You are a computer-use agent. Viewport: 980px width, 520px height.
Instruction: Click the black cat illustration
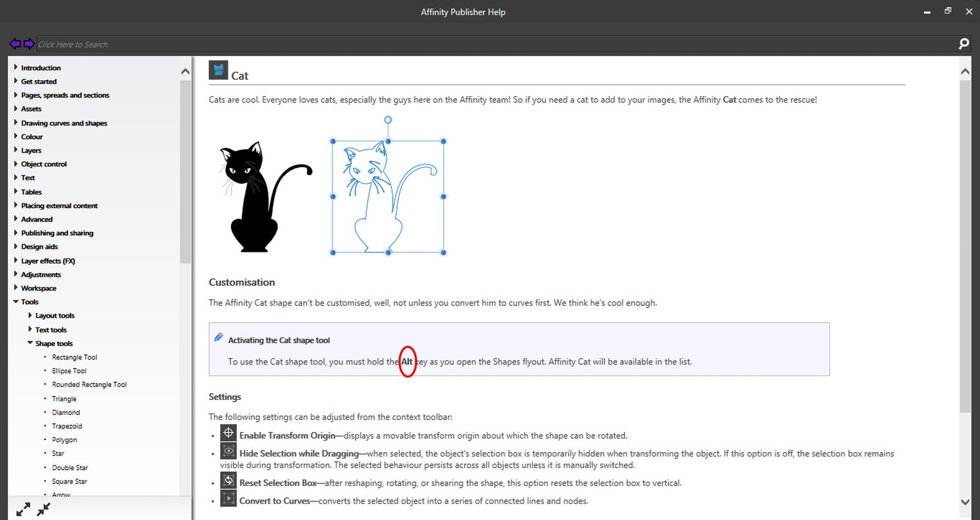[x=265, y=197]
